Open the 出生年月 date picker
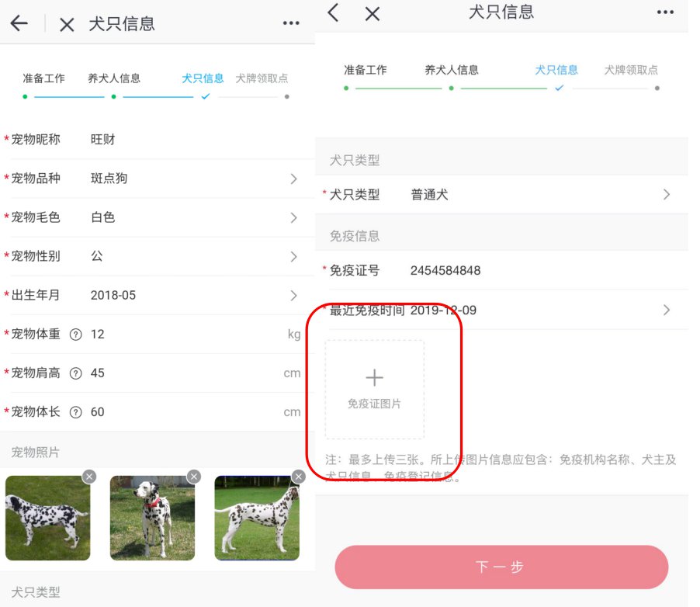Viewport: 700px width, 607px height. 293,296
